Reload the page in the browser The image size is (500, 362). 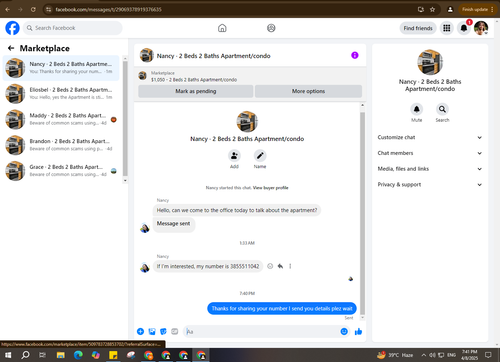(x=33, y=9)
